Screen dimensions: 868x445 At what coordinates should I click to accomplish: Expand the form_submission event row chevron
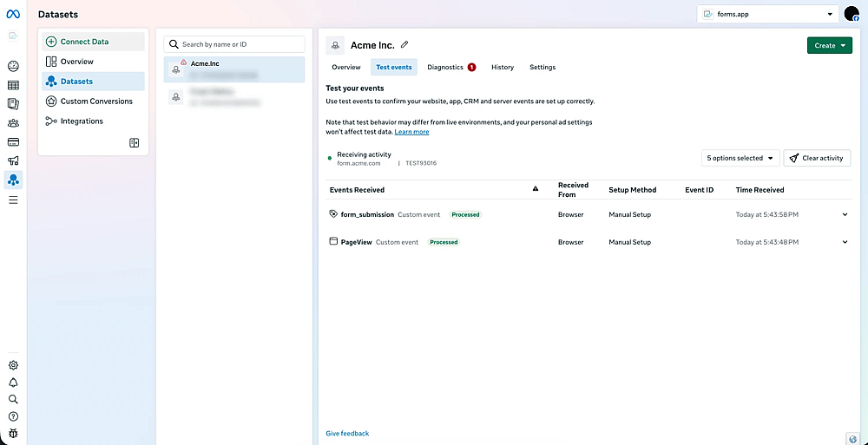[845, 214]
